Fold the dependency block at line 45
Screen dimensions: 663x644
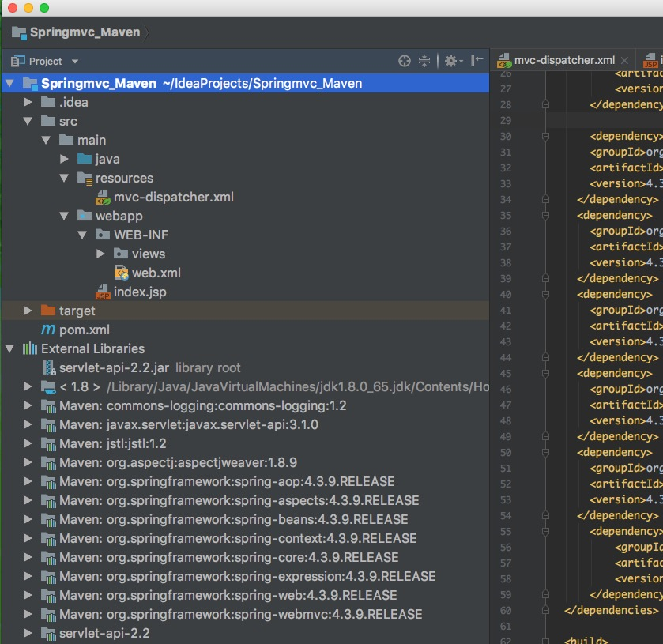[x=545, y=374]
